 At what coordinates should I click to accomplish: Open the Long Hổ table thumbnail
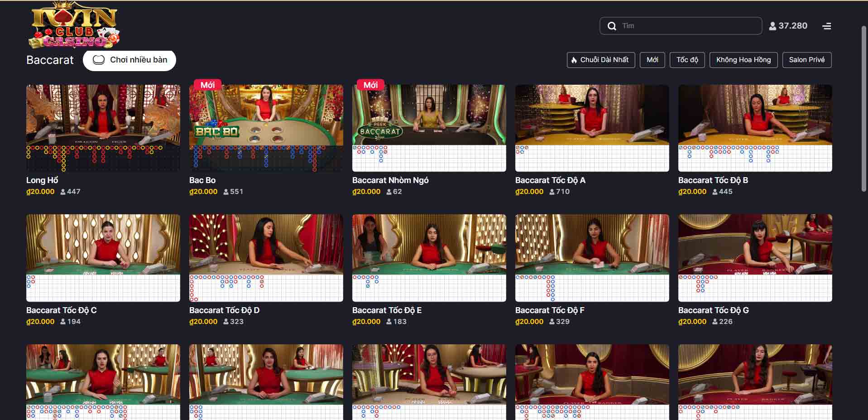tap(103, 115)
